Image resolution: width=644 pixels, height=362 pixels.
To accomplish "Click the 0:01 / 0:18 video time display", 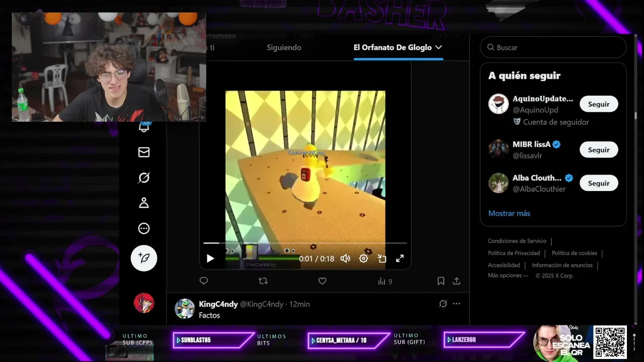I will (316, 258).
